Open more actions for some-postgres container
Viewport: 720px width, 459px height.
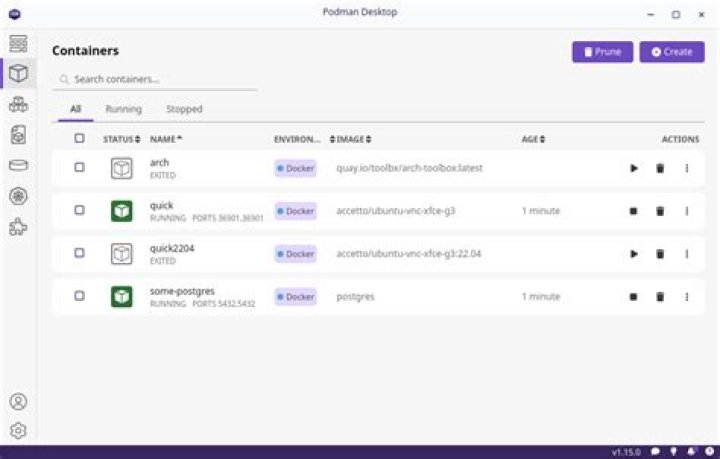(x=687, y=297)
